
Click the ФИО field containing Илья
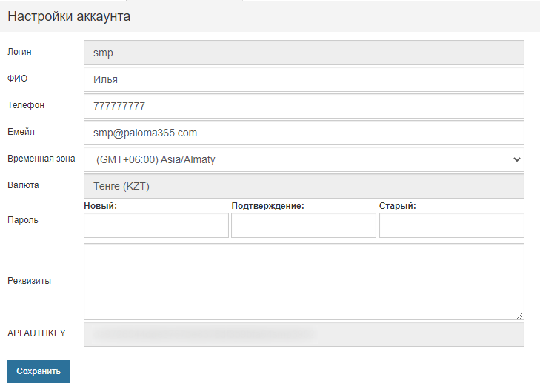[x=304, y=79]
